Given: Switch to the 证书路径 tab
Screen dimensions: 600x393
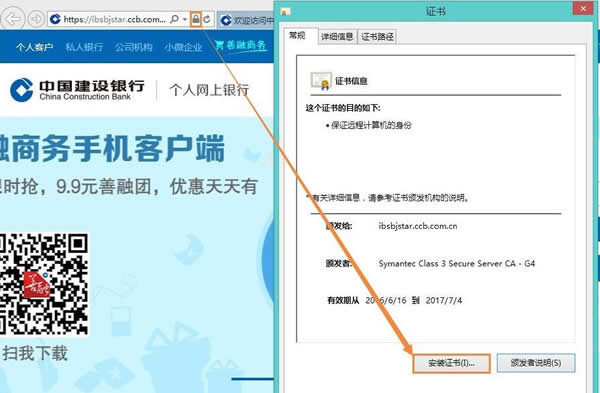Looking at the screenshot, I should tap(377, 37).
